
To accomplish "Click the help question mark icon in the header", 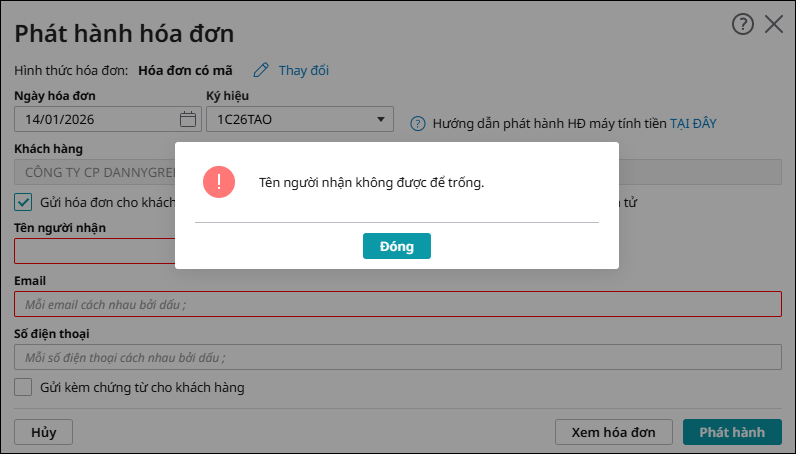I will (742, 25).
